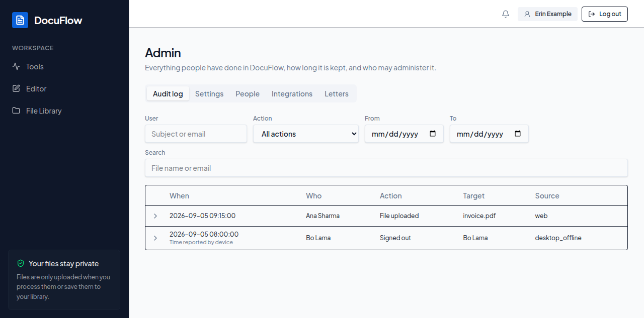The width and height of the screenshot is (644, 318).
Task: Switch to the Letters tab
Action: pyautogui.click(x=337, y=93)
